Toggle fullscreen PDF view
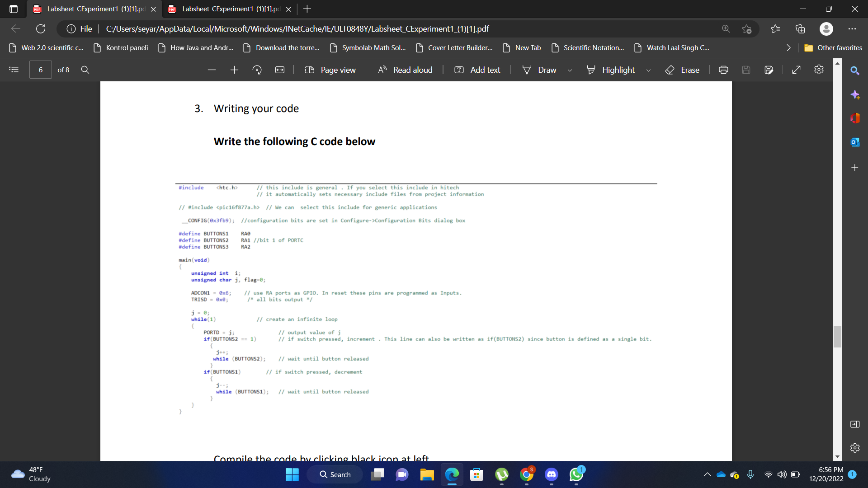The width and height of the screenshot is (868, 488). click(x=796, y=70)
